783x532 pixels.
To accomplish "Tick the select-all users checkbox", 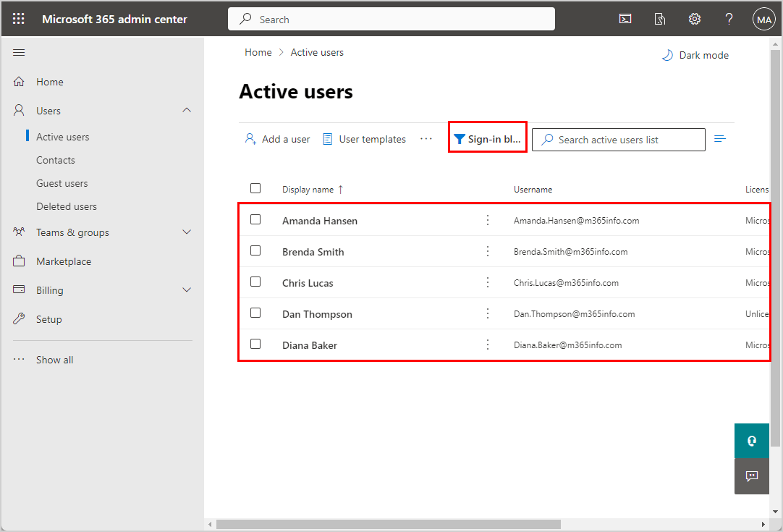I will (255, 188).
